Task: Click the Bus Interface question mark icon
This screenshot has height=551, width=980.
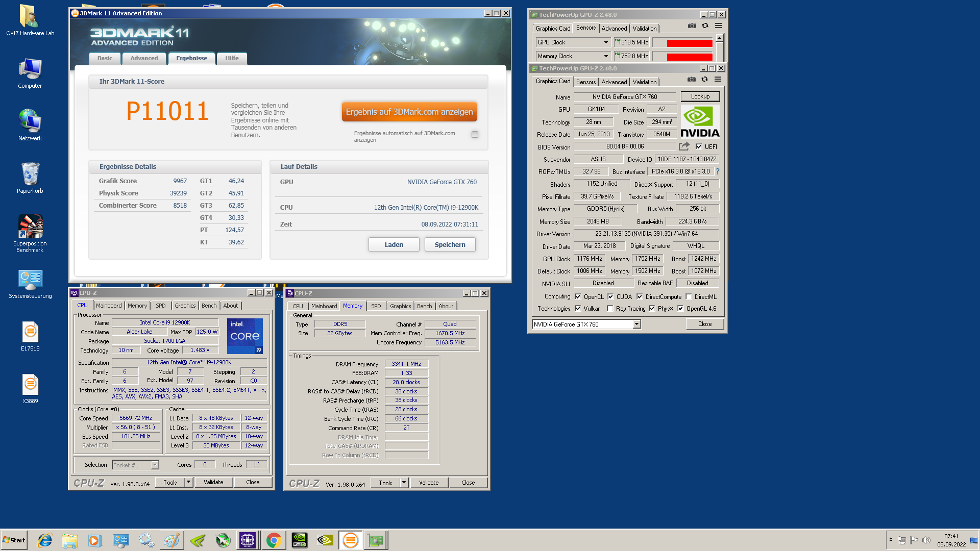Action: coord(717,171)
